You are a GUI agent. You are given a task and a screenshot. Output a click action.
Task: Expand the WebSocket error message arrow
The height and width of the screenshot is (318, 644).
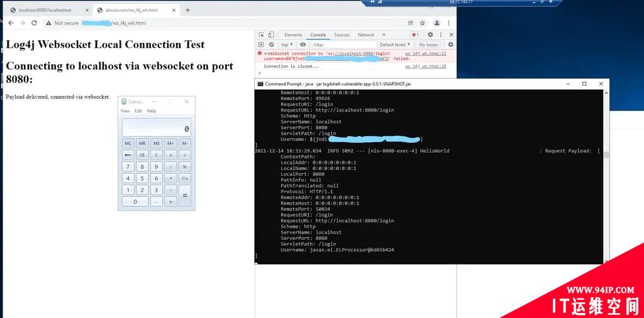coord(265,54)
